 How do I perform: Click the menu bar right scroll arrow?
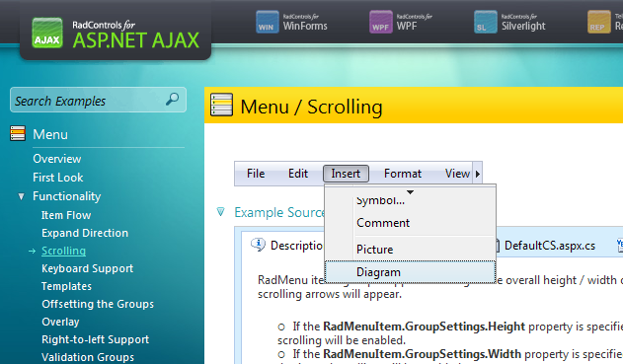click(x=477, y=174)
